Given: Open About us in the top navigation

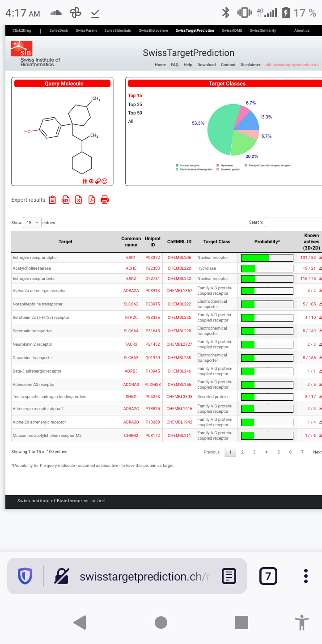Looking at the screenshot, I should pyautogui.click(x=302, y=30).
